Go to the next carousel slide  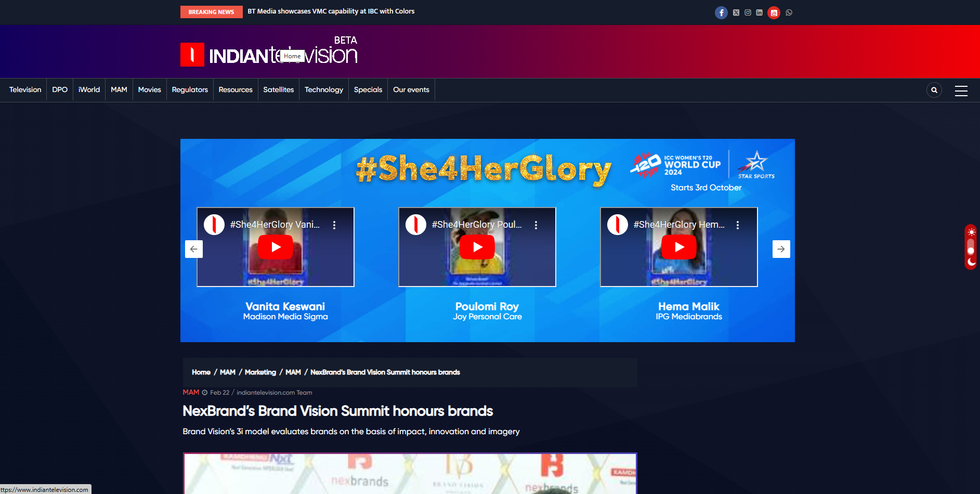coord(781,249)
